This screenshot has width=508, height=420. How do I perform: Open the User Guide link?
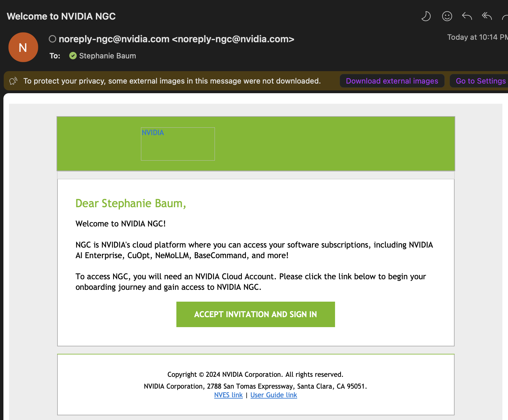tap(274, 395)
